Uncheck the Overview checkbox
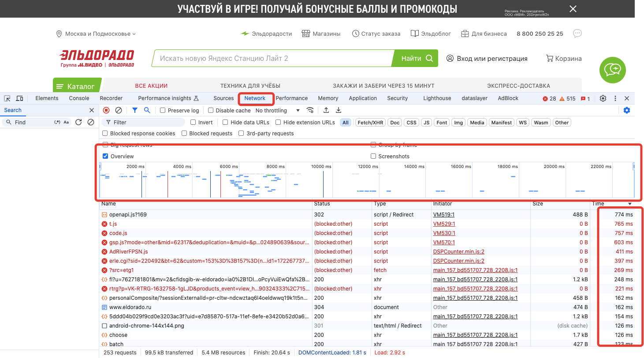 pos(105,156)
